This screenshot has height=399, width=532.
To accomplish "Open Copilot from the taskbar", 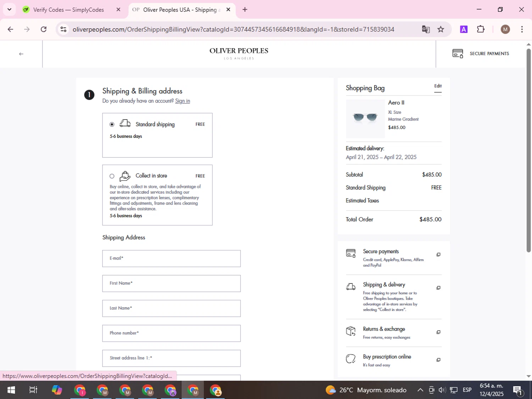I will click(57, 390).
